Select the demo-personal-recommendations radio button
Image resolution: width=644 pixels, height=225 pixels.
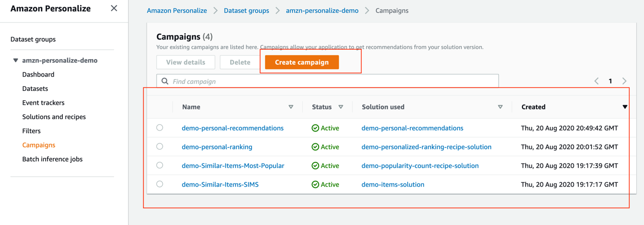tap(160, 127)
